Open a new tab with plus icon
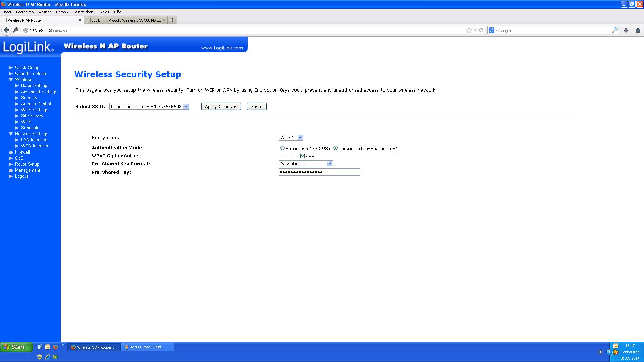 [x=172, y=20]
